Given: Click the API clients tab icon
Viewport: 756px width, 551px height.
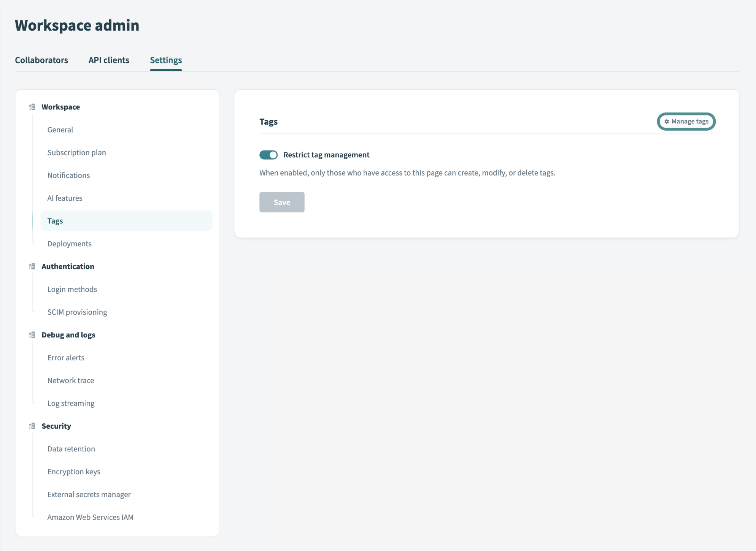Looking at the screenshot, I should pyautogui.click(x=109, y=60).
